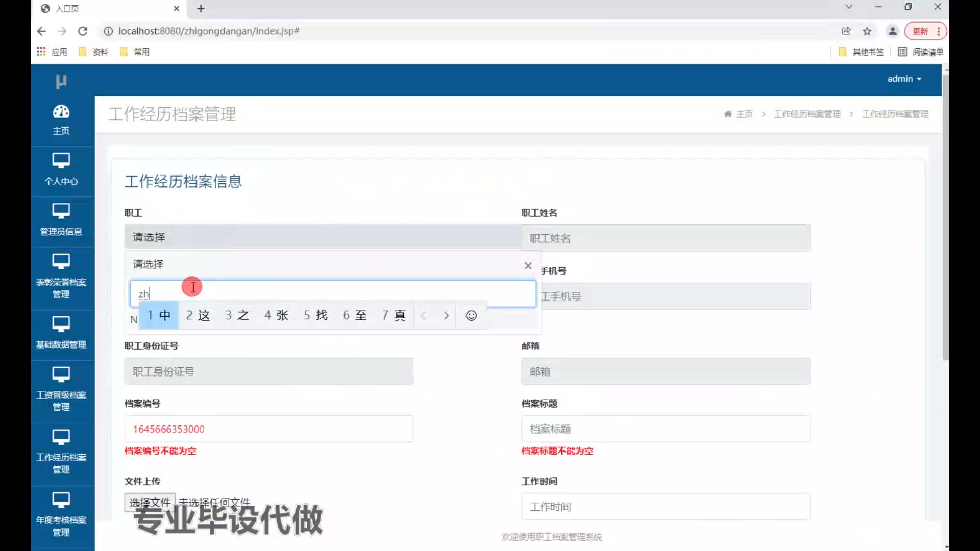
Task: Choose IME candidate 4 张
Action: coord(276,316)
